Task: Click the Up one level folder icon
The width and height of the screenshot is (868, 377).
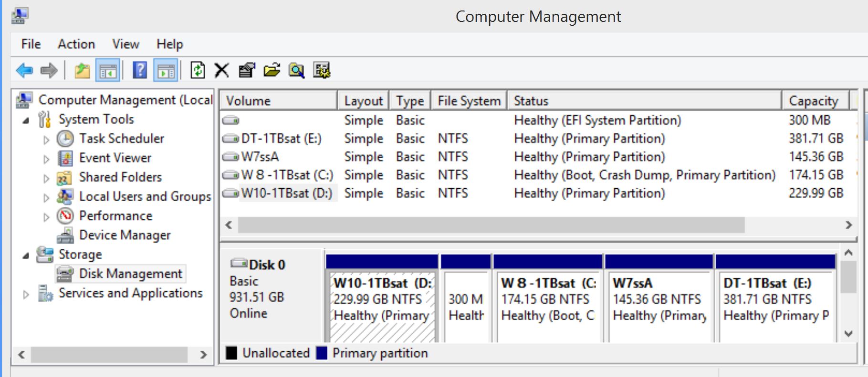Action: click(x=82, y=71)
